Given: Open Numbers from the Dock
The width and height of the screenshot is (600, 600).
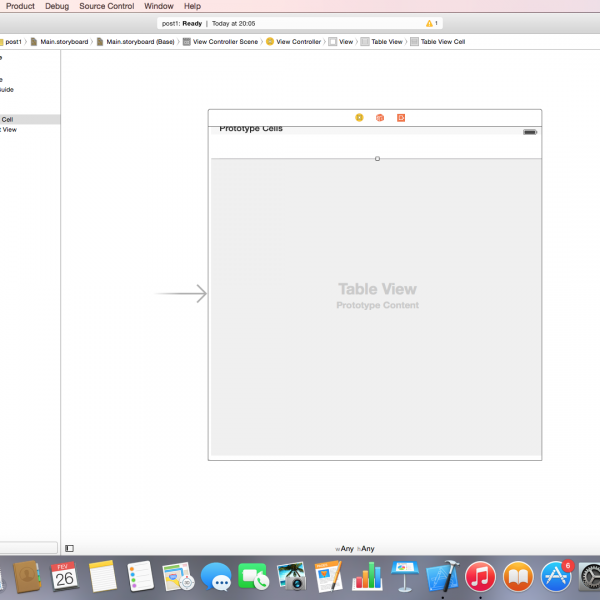Looking at the screenshot, I should (367, 576).
